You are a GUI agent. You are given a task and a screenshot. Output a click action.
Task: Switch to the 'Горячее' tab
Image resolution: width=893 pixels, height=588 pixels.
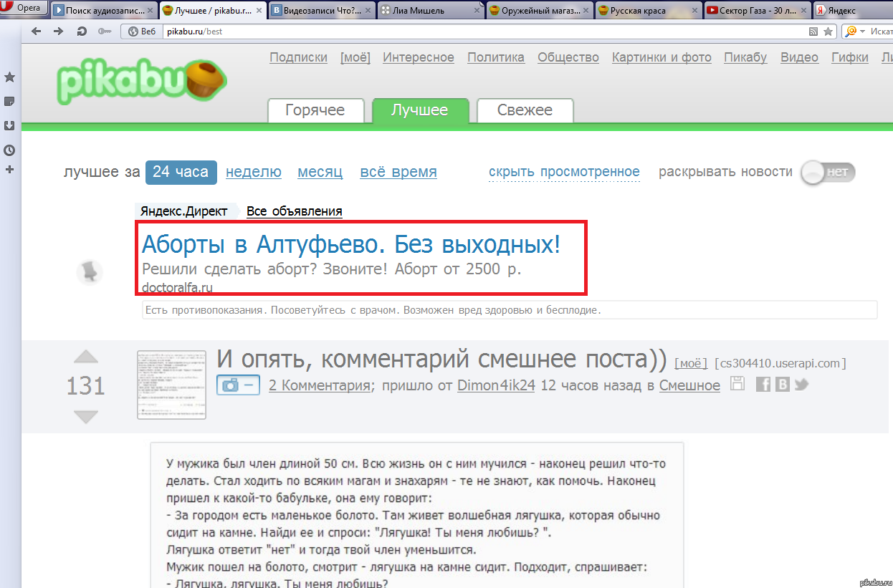(x=315, y=110)
